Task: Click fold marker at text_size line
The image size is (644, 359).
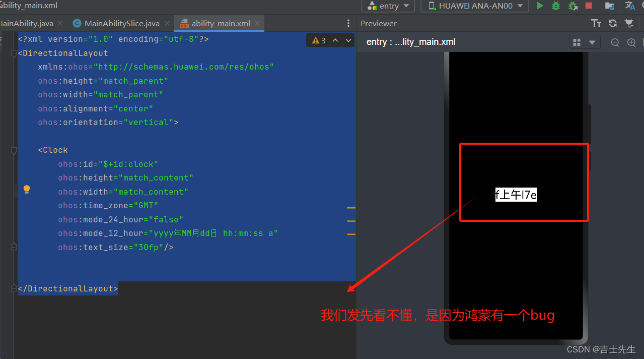Action: click(14, 247)
